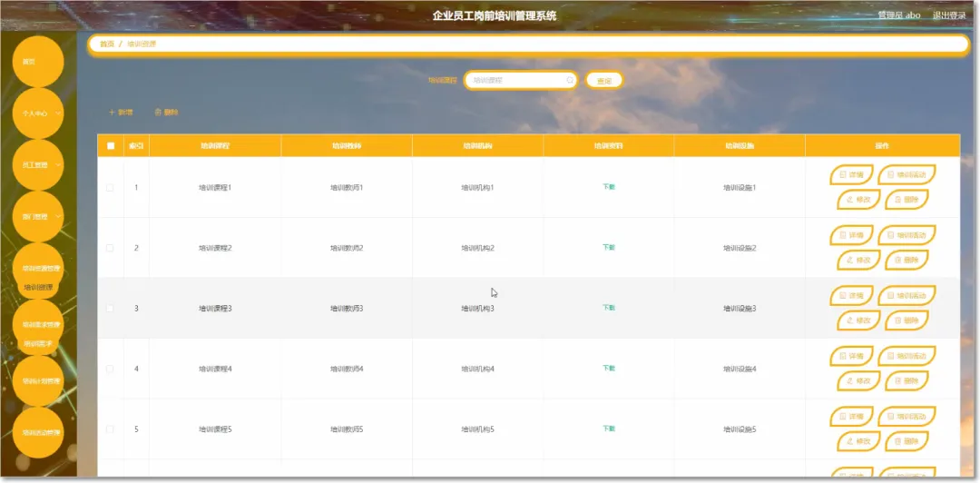
Task: Download 培训资料 for 培训课程1
Action: pyautogui.click(x=609, y=187)
